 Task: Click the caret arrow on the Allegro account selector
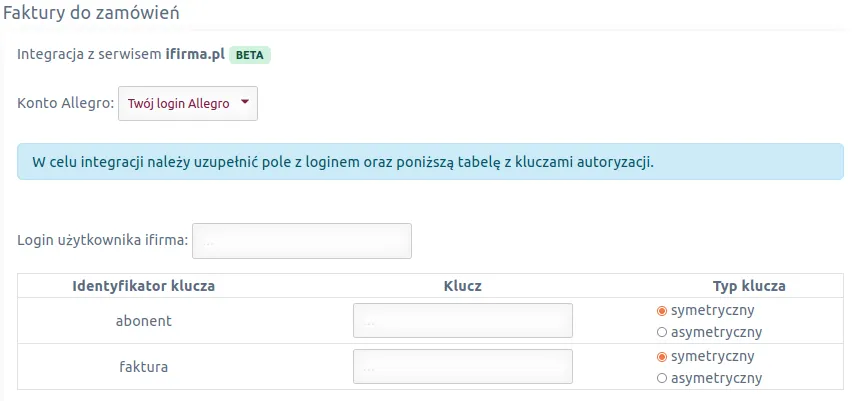coord(245,102)
